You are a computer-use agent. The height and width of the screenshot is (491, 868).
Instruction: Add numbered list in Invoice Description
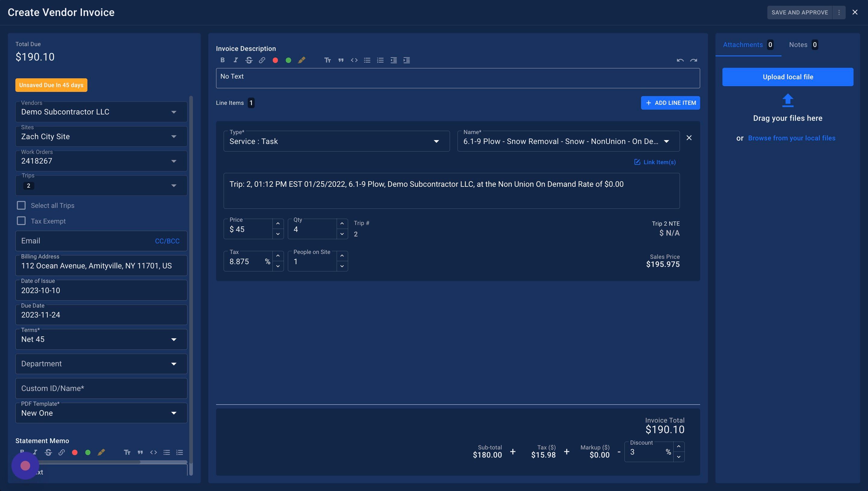380,60
